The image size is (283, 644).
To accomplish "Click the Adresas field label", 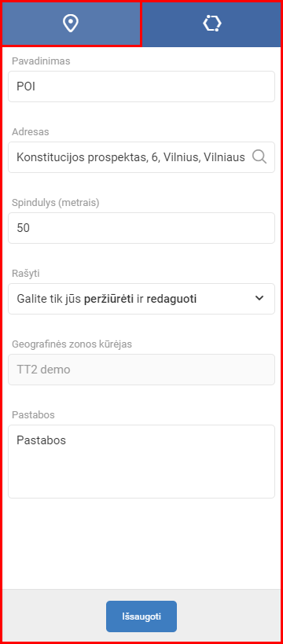I will coord(31,132).
